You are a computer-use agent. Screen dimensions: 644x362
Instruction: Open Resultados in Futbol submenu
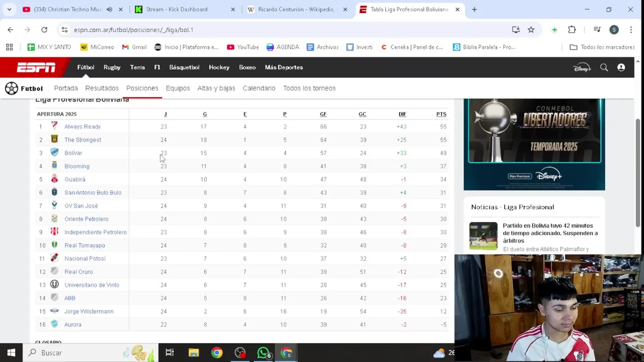click(102, 88)
